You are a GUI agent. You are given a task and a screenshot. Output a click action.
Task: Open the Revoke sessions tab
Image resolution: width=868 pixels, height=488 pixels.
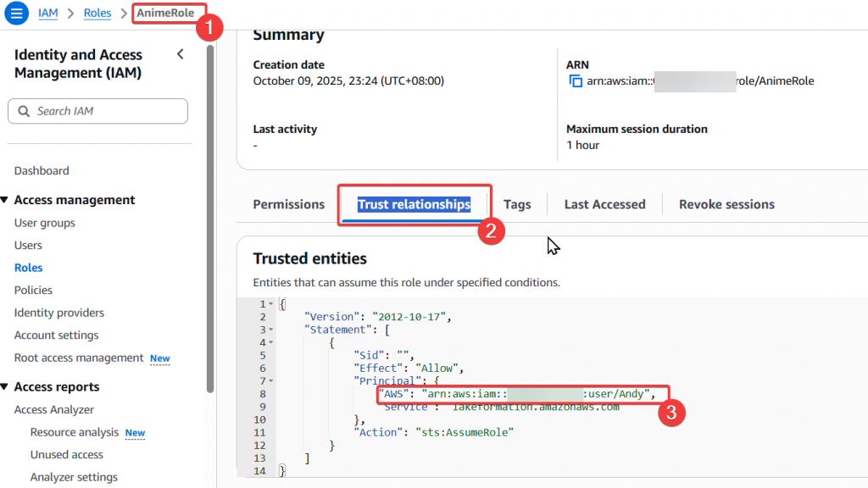coord(726,204)
